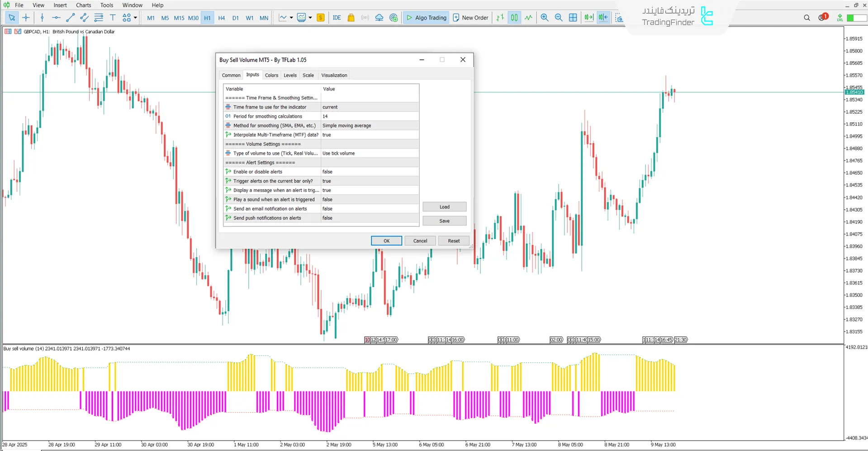
Task: Open the Market via shopping bag icon
Action: tap(351, 18)
